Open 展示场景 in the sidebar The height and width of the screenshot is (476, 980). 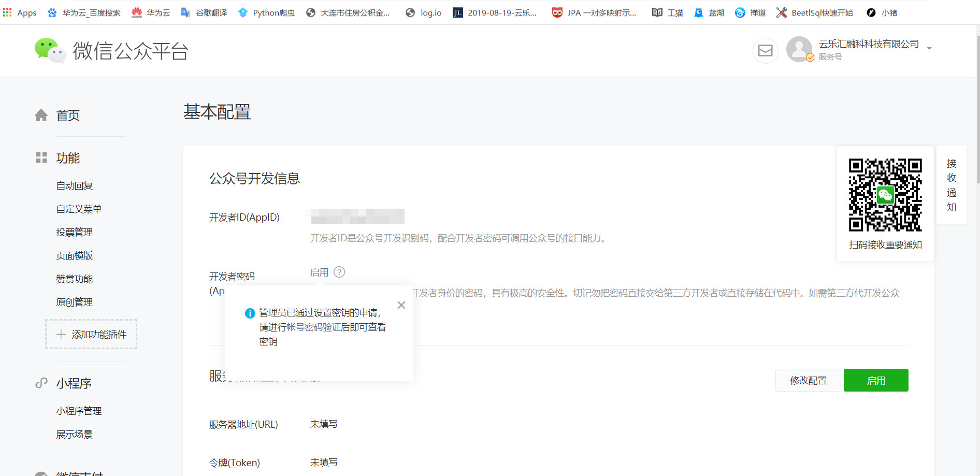(75, 434)
